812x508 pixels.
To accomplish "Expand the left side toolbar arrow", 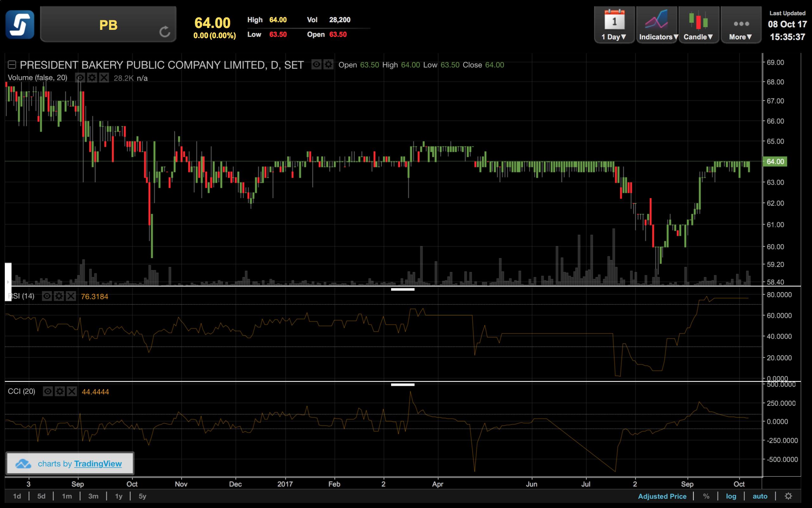I will 8,282.
